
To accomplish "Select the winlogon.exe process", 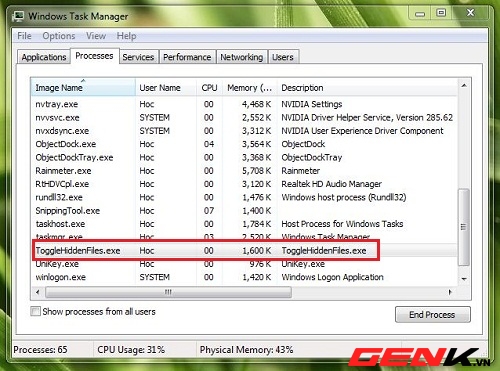I will pyautogui.click(x=245, y=277).
